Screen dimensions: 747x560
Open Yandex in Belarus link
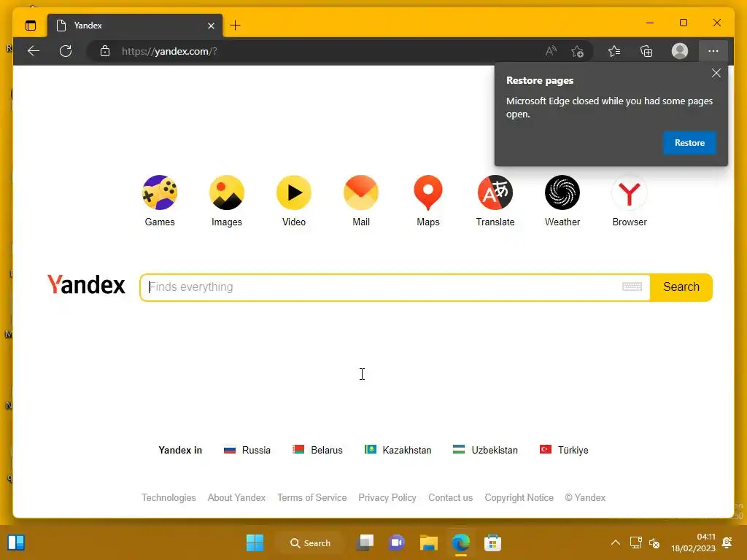[x=317, y=450]
